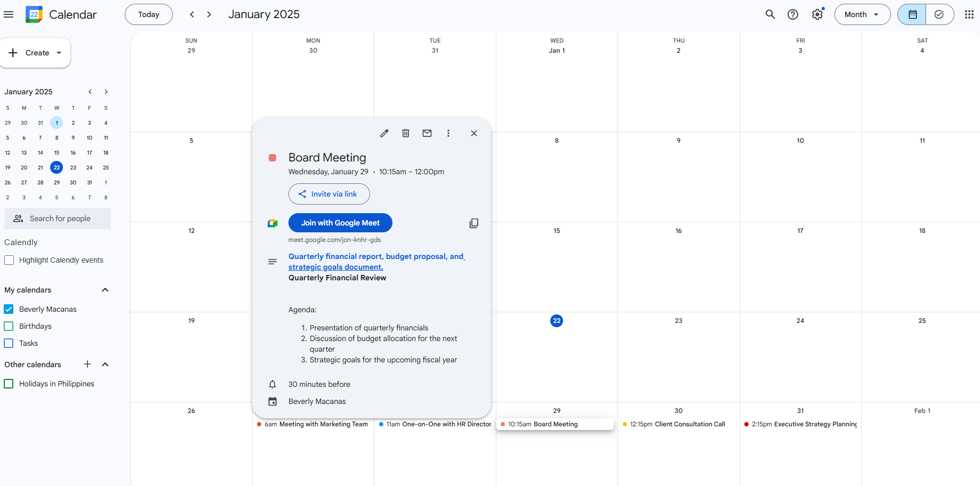Open the Settings gear menu
The width and height of the screenshot is (980, 486).
(817, 14)
